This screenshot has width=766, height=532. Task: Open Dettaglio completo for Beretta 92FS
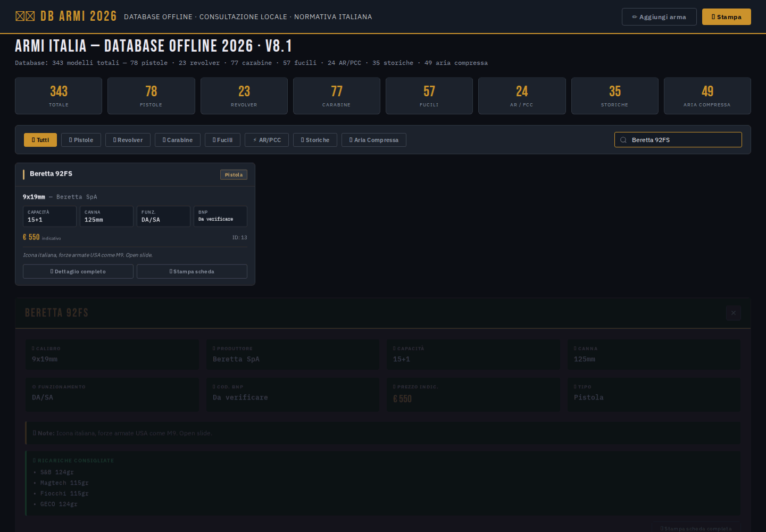pos(78,271)
